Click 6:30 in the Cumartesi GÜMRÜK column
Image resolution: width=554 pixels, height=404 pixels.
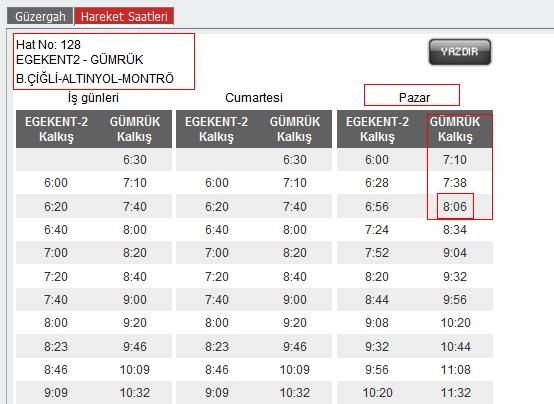pos(295,160)
